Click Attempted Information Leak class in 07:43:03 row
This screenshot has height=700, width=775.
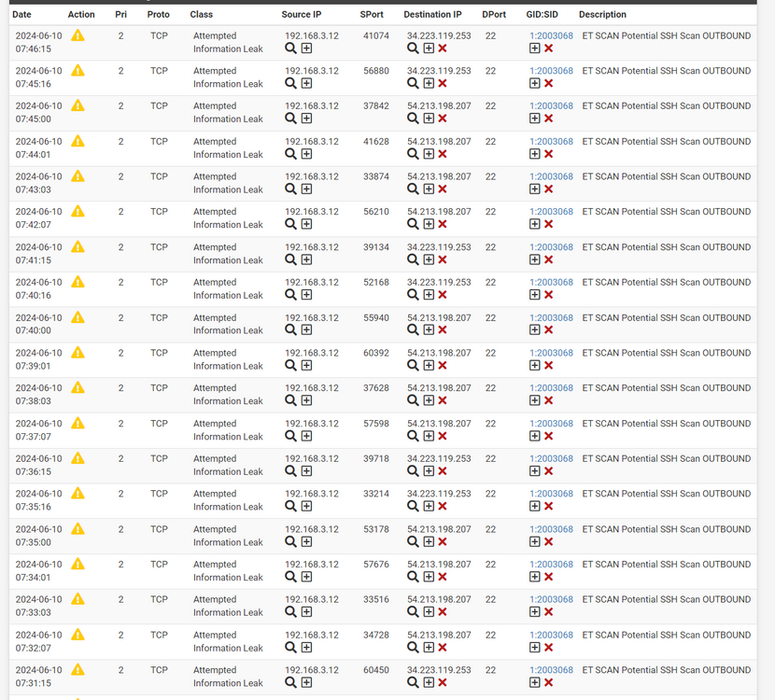[x=228, y=183]
